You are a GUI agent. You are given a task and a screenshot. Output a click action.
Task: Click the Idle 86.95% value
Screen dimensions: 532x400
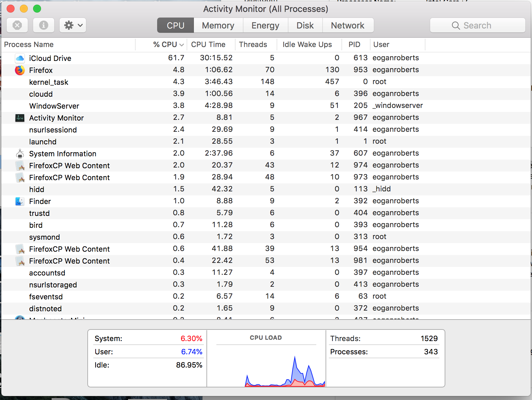tap(189, 365)
